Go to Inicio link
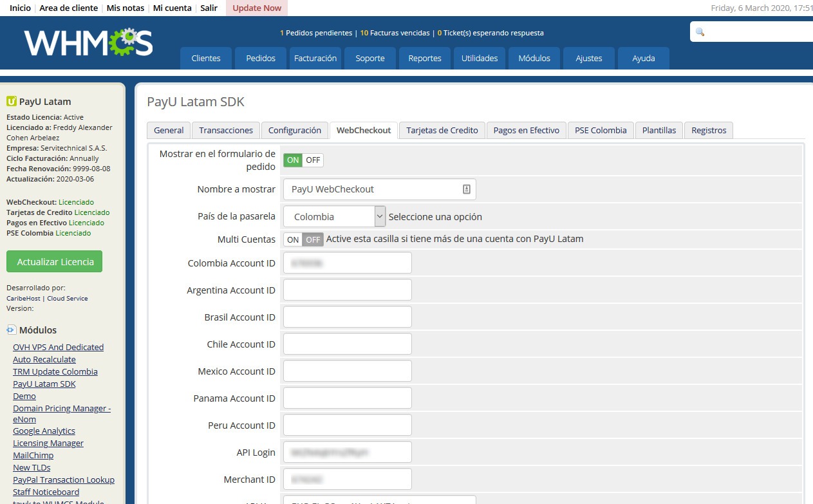The width and height of the screenshot is (813, 504). click(x=20, y=8)
